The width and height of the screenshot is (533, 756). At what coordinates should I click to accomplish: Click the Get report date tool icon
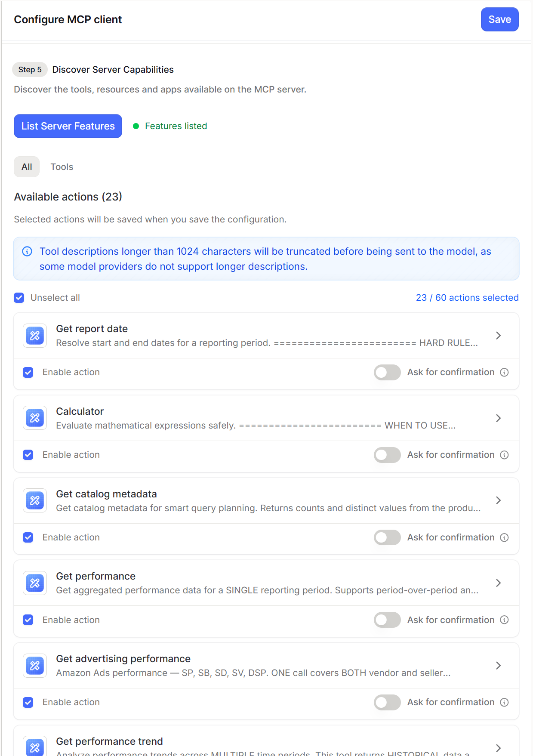click(x=35, y=336)
